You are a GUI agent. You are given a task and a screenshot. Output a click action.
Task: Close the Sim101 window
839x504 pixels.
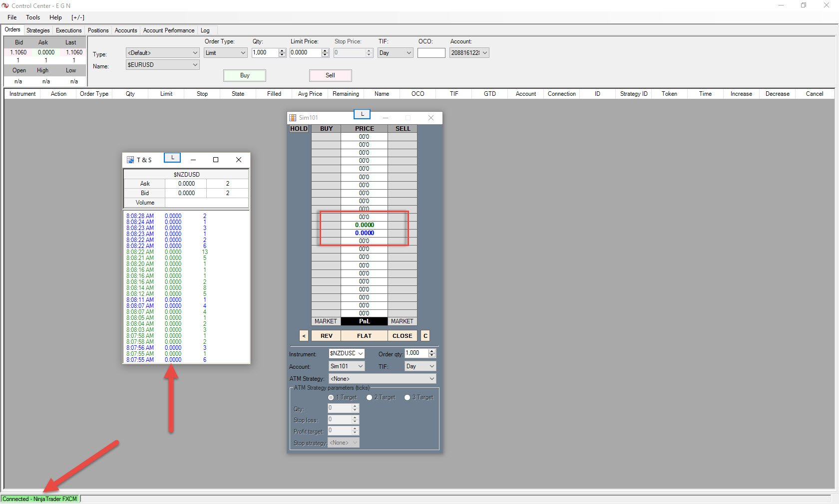pyautogui.click(x=431, y=118)
